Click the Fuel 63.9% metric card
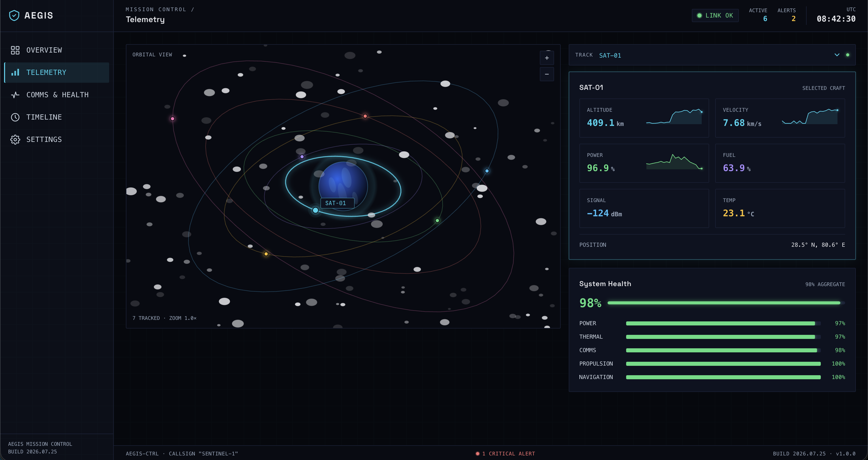This screenshot has height=460, width=868. tap(780, 163)
